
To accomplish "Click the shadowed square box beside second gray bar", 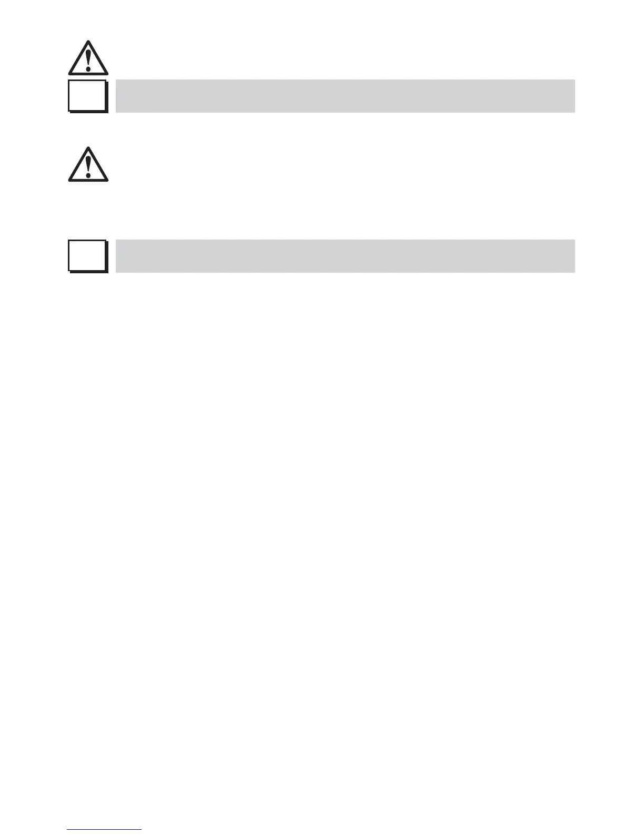I will tap(88, 256).
